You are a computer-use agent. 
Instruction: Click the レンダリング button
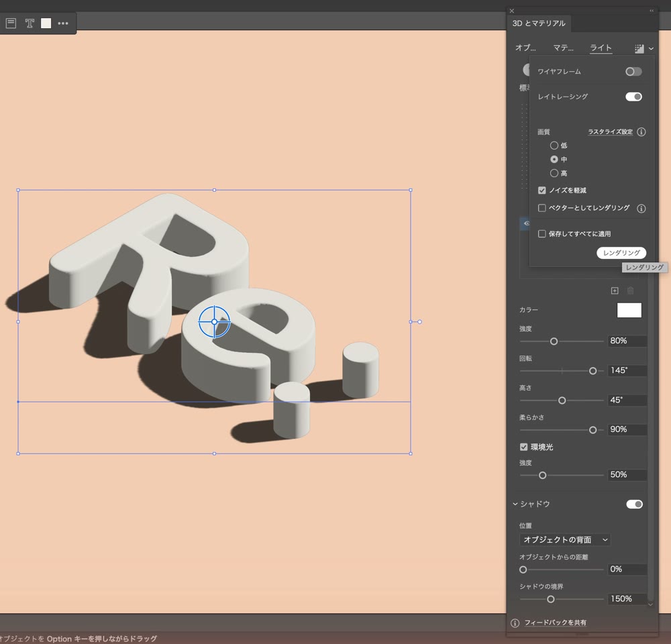coord(621,253)
